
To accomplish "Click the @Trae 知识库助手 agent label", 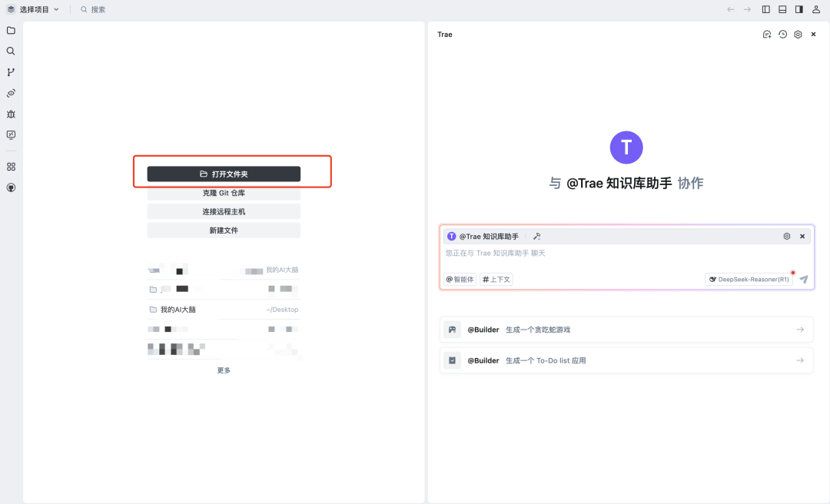I will (x=489, y=237).
